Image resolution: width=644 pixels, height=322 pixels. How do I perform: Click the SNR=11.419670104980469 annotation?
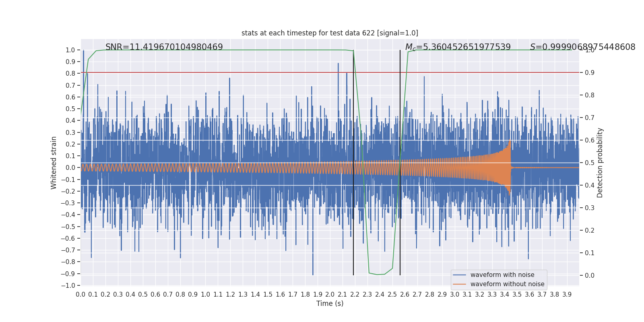coord(164,47)
